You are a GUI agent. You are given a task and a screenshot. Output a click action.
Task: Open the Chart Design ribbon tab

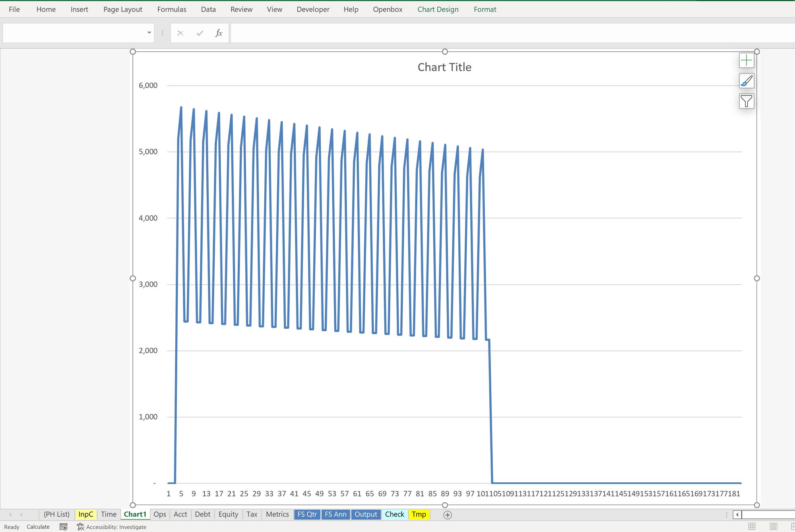pyautogui.click(x=438, y=9)
